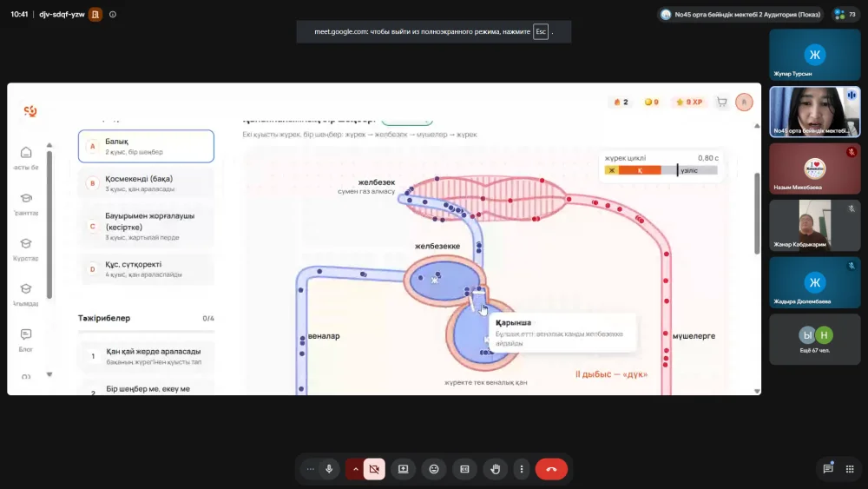Mute the microphone in Meet toolbar

click(329, 469)
